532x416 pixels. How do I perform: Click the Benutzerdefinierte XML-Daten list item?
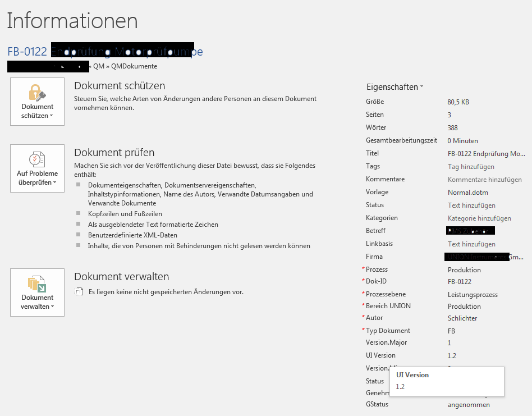(x=132, y=235)
